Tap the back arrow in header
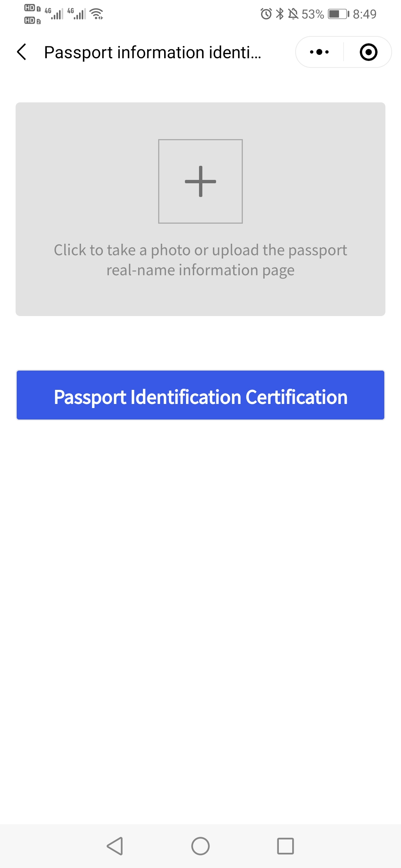 [x=22, y=52]
